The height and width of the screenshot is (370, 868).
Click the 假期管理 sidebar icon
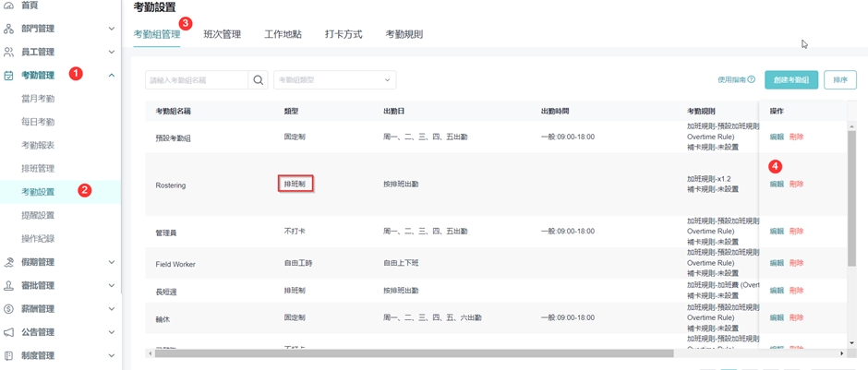click(9, 262)
